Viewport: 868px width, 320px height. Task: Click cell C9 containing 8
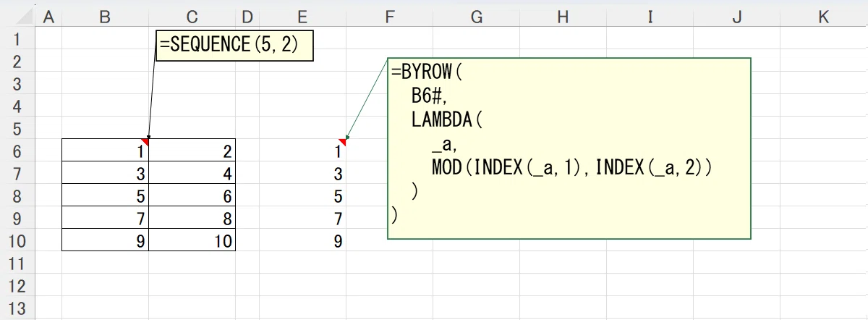(x=192, y=218)
